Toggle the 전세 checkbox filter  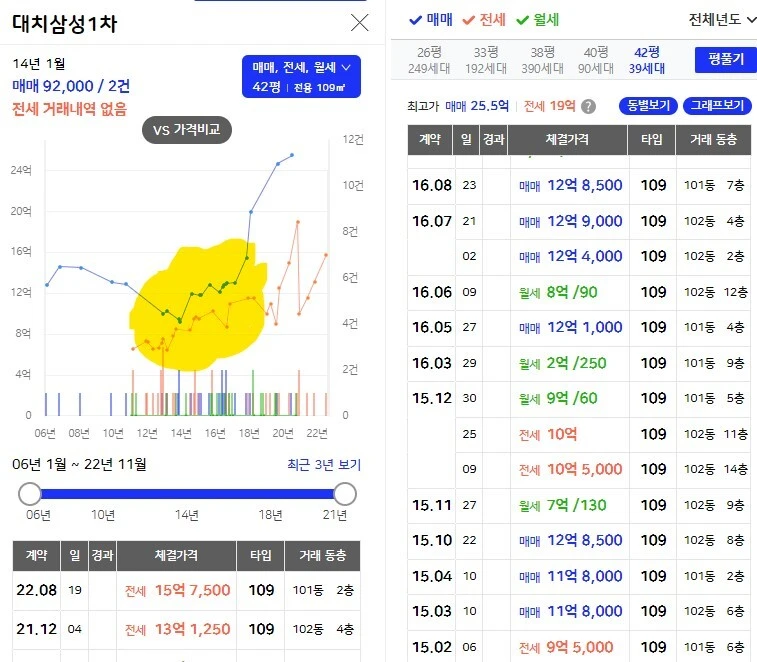pos(484,20)
